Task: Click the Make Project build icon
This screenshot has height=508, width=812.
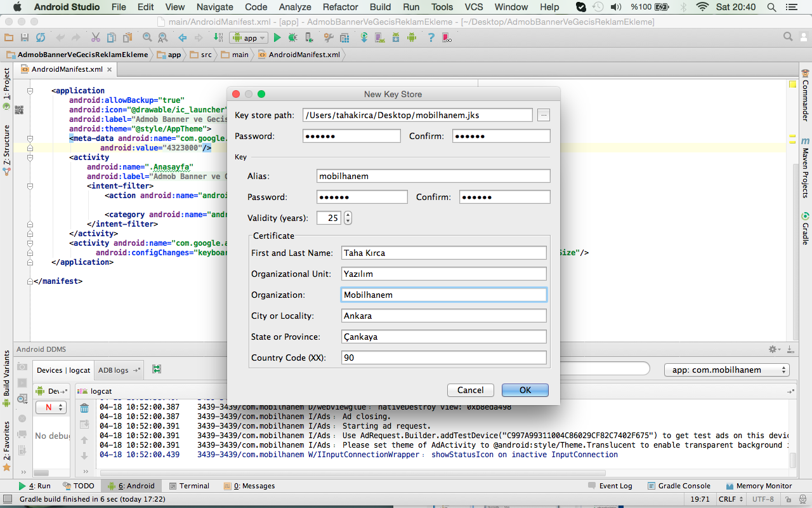Action: tap(218, 37)
